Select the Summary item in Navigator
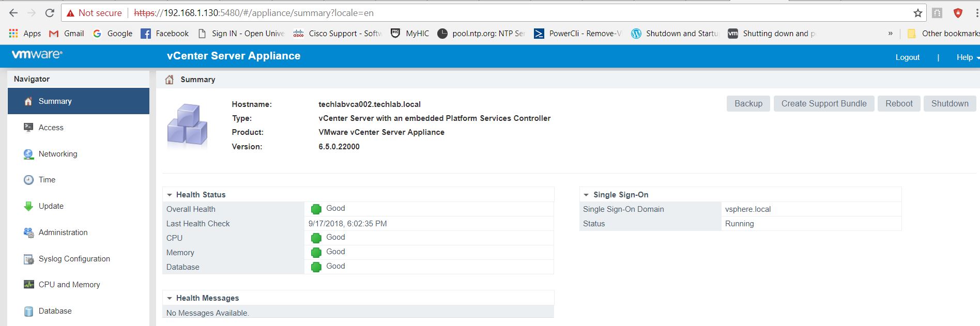 point(79,101)
